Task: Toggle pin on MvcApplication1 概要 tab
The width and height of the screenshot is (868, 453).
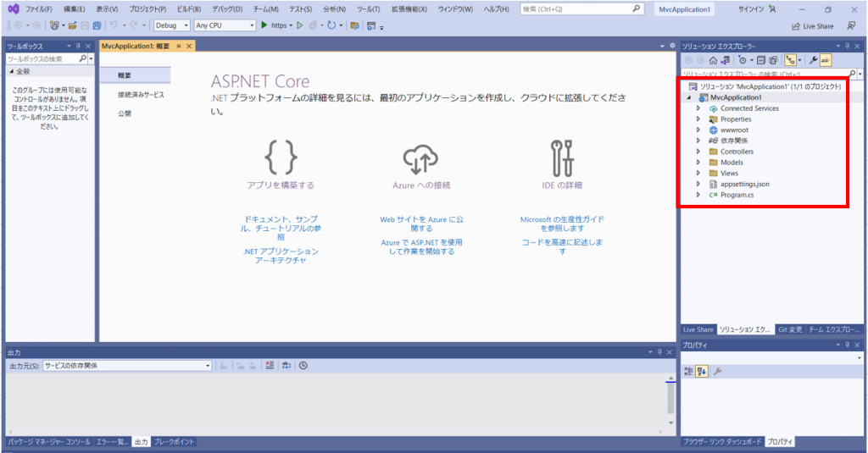Action: point(178,46)
